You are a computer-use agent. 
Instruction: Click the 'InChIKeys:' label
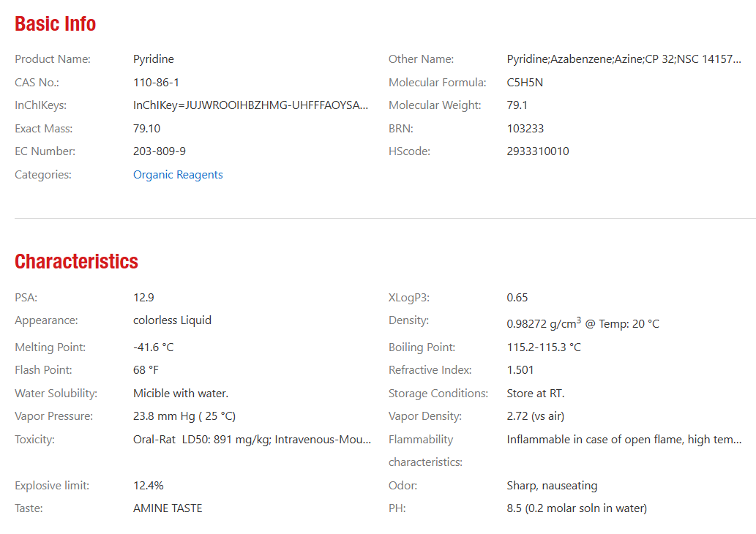pyautogui.click(x=40, y=105)
